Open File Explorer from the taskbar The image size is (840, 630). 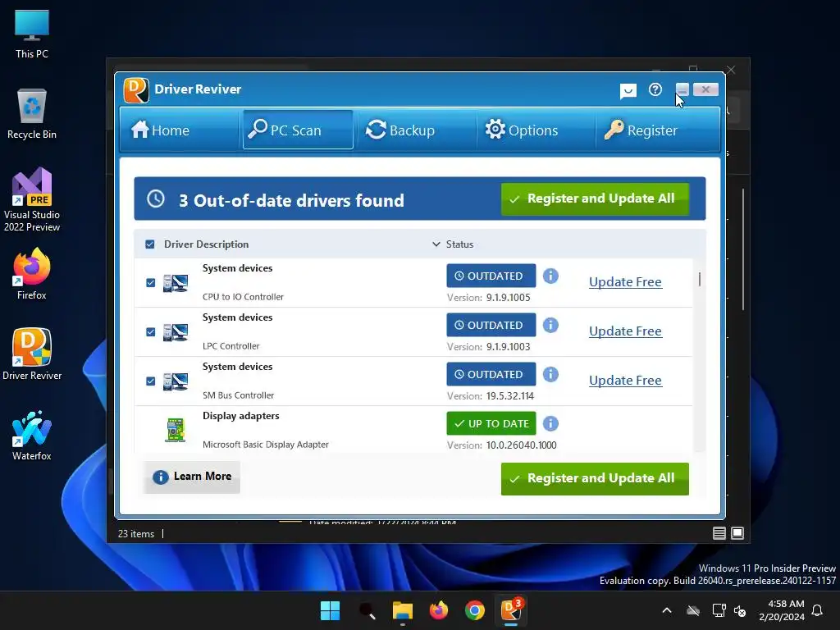tap(402, 610)
